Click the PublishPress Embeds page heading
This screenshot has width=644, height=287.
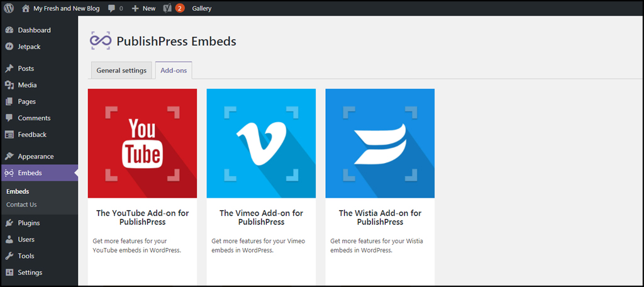[x=177, y=41]
